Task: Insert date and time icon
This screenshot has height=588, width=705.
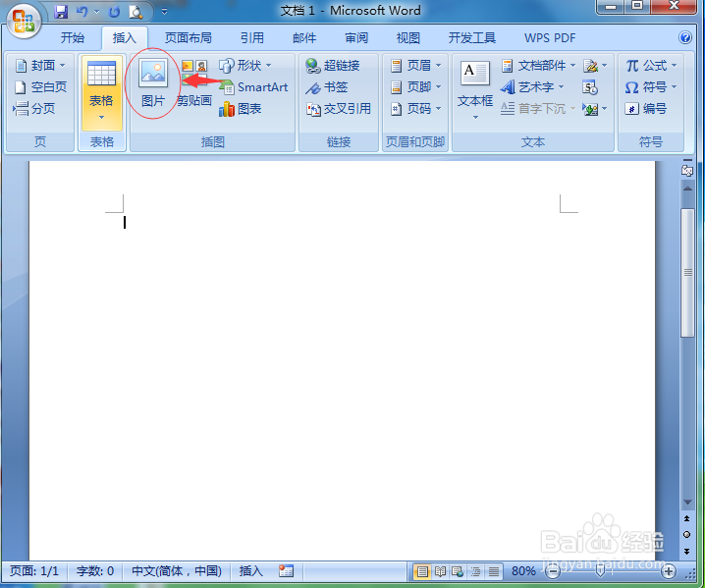Action: pyautogui.click(x=589, y=86)
